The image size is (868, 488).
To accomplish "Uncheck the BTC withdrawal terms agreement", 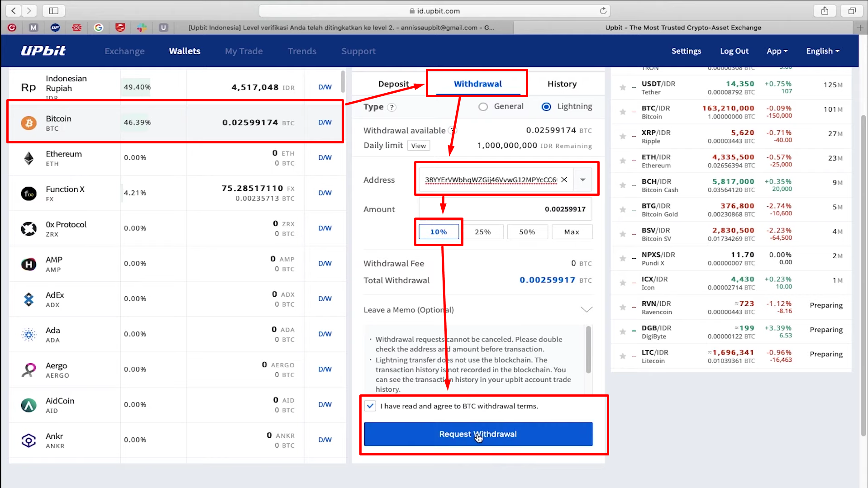I will coord(370,406).
